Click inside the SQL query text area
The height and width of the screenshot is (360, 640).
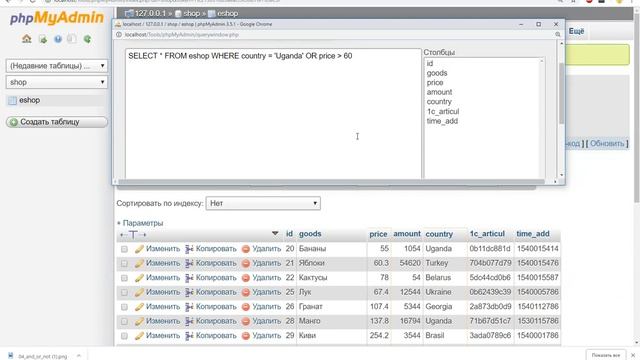pyautogui.click(x=273, y=113)
